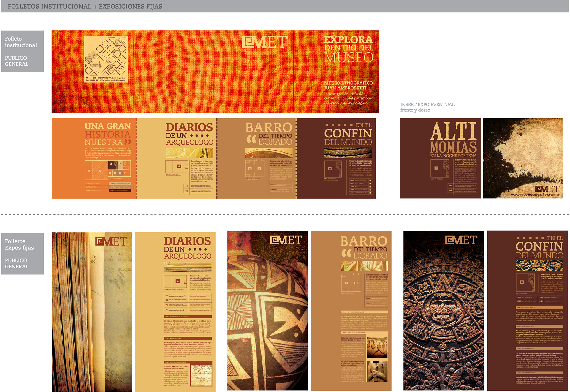Viewport: 570px width, 392px height.
Task: Click Una Gran Historia Nuestra heading
Action: point(107,134)
